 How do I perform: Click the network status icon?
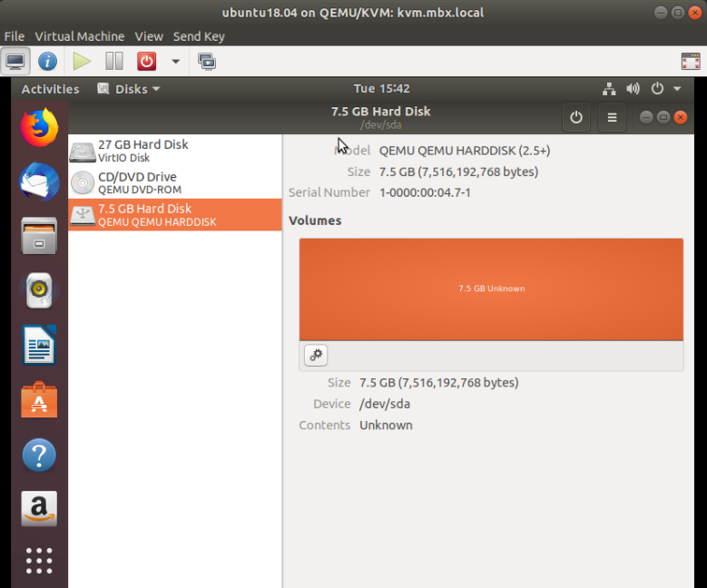[609, 89]
